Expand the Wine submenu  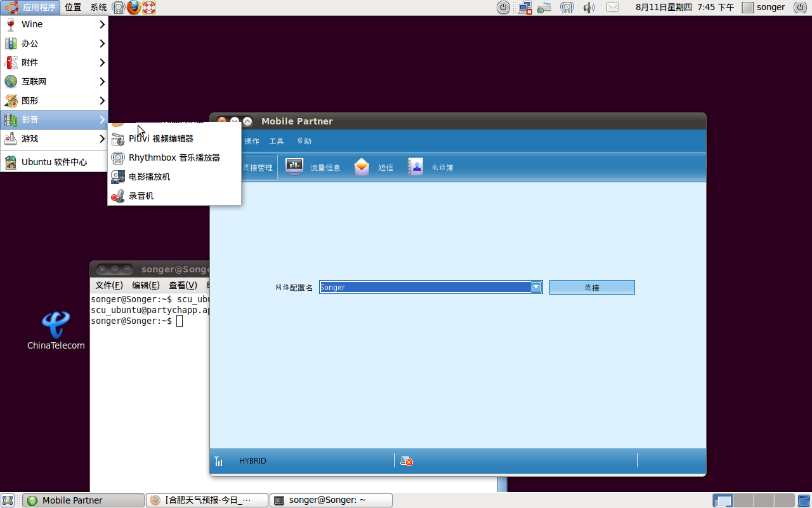(x=54, y=24)
